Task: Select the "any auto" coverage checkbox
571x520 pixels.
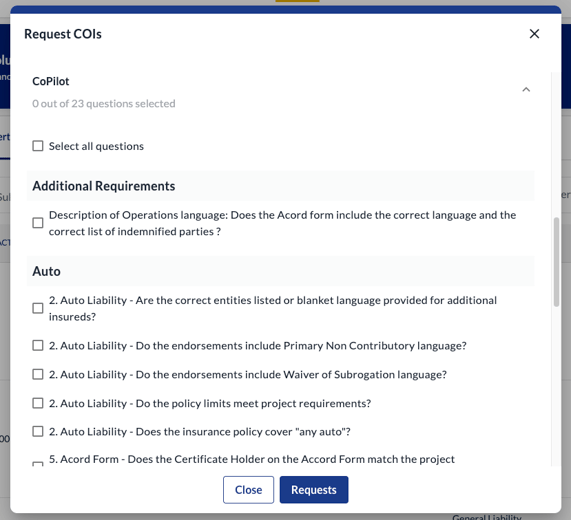Action: (38, 432)
